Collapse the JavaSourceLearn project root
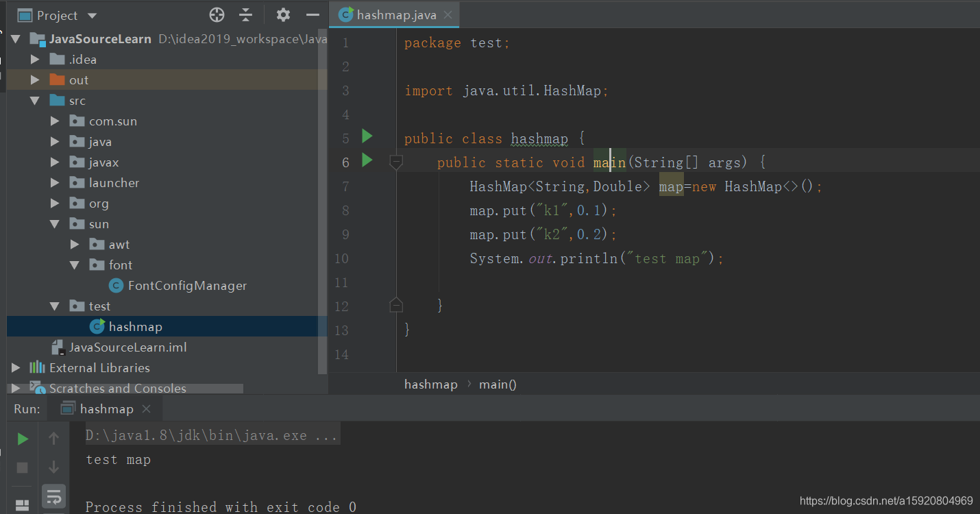The image size is (980, 514). [x=16, y=39]
